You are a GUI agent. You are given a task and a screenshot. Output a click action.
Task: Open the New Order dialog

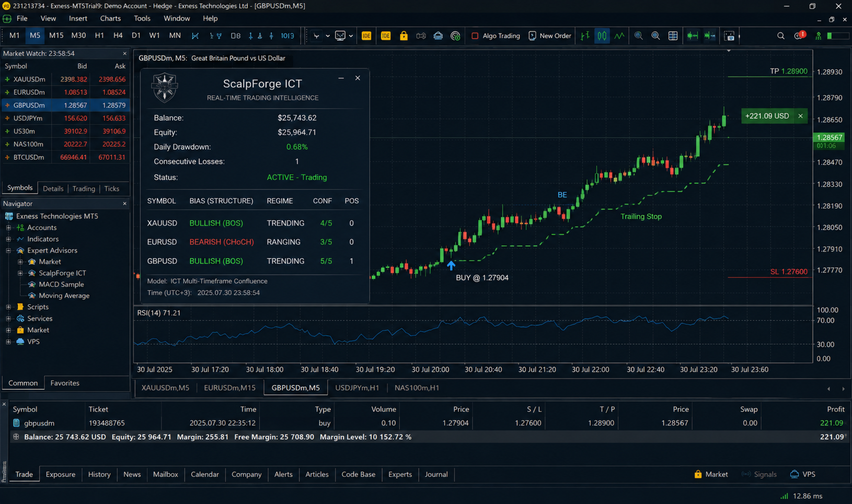pyautogui.click(x=549, y=36)
